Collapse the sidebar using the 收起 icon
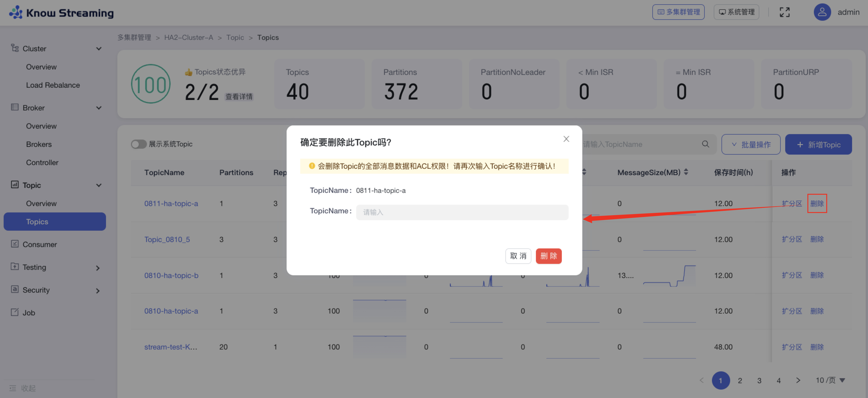Image resolution: width=868 pixels, height=398 pixels. [13, 388]
